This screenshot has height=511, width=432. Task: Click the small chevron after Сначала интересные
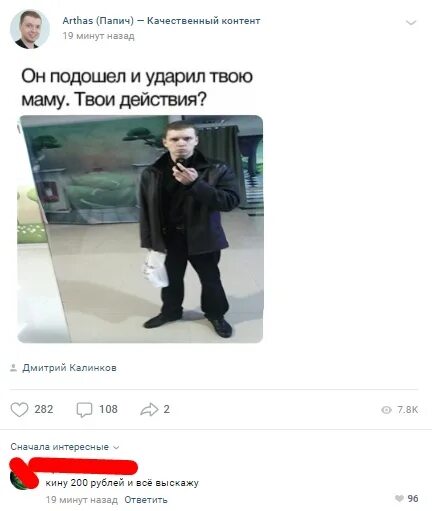tap(116, 447)
